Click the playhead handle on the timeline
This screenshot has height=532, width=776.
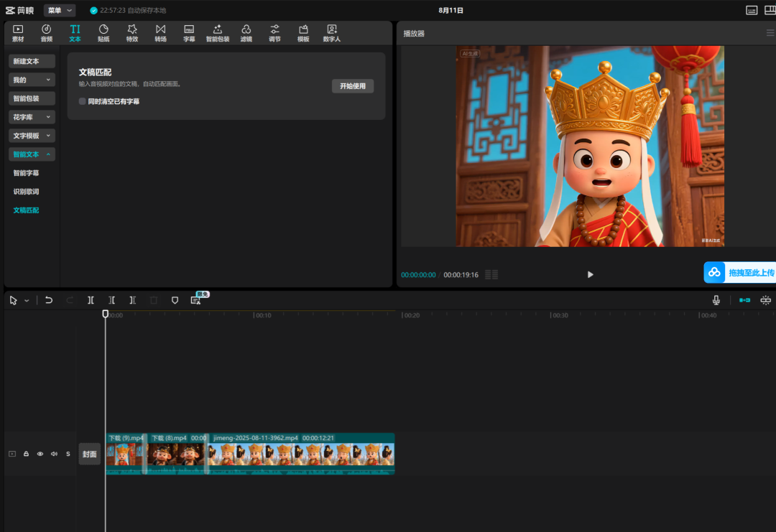[x=106, y=314]
